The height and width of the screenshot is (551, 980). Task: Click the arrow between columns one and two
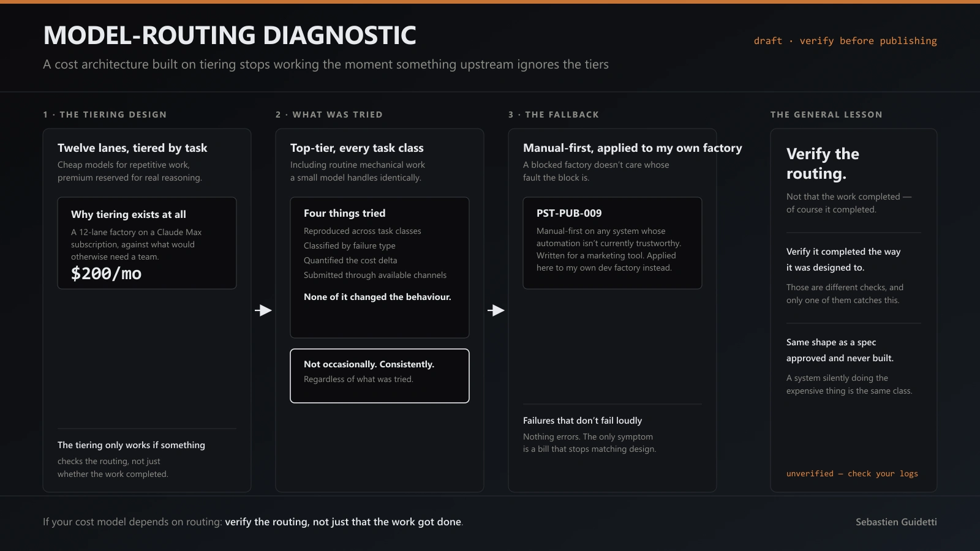click(263, 310)
